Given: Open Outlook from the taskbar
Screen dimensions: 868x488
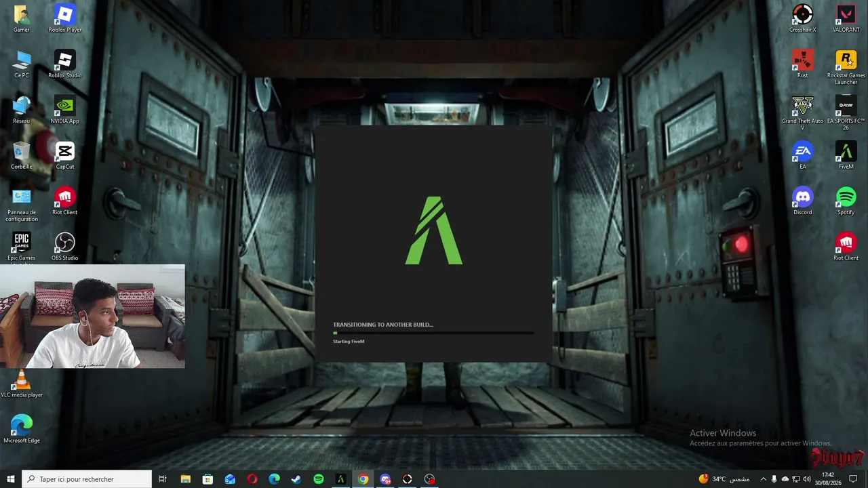Looking at the screenshot, I should 230,479.
